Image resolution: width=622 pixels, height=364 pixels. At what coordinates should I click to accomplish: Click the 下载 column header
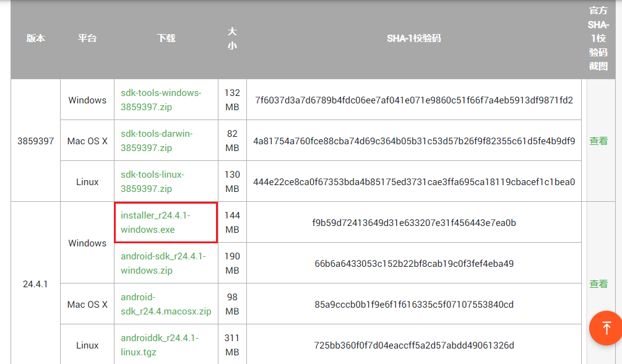click(x=166, y=38)
